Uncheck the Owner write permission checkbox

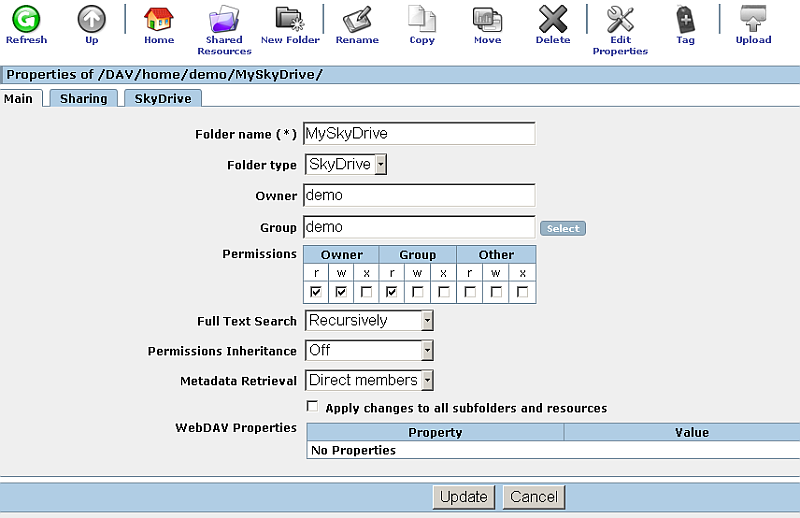pyautogui.click(x=340, y=292)
